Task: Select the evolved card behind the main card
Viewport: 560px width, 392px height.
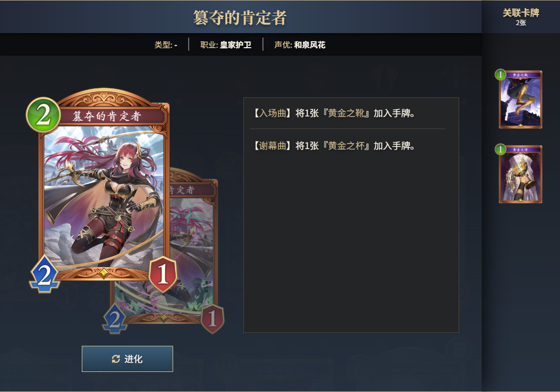Action: pyautogui.click(x=193, y=246)
